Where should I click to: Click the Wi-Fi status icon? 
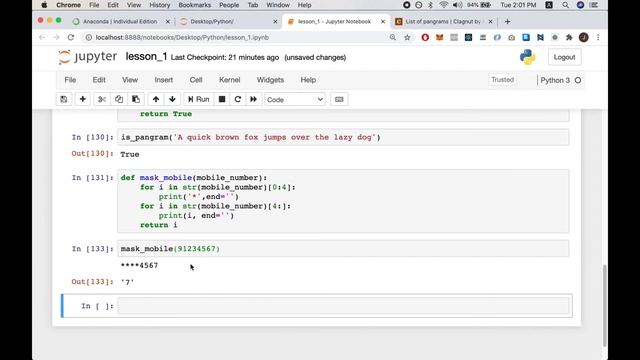(444, 5)
